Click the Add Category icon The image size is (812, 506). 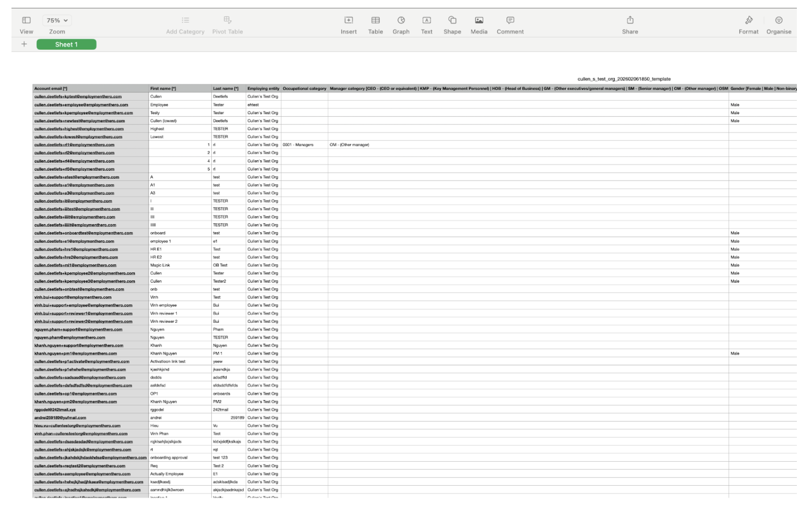185,20
